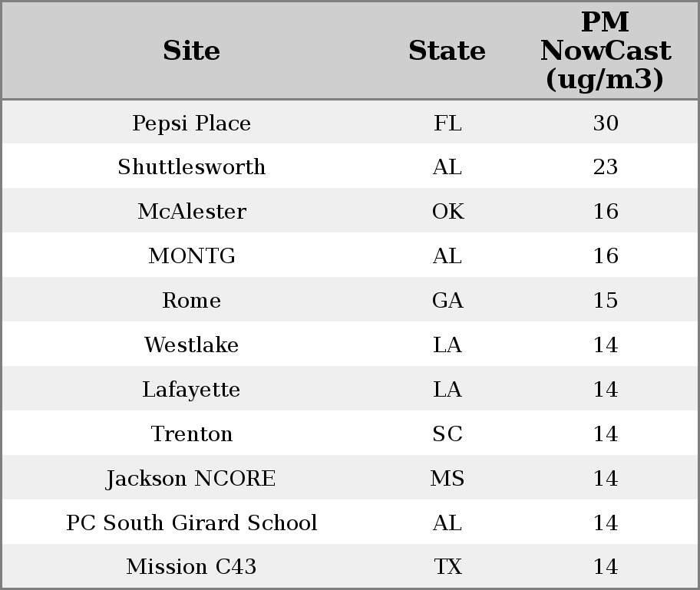This screenshot has width=700, height=590.
Task: Click the PM NowCast column header
Action: coord(606,51)
